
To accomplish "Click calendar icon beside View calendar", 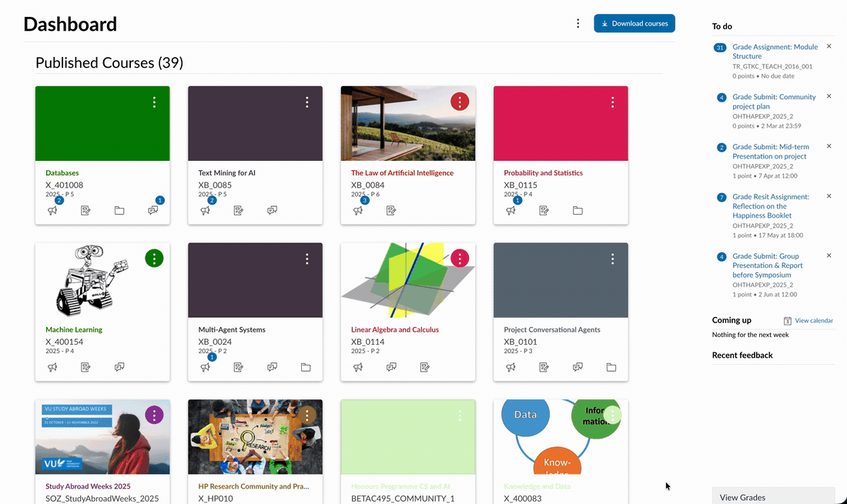I will click(x=788, y=321).
